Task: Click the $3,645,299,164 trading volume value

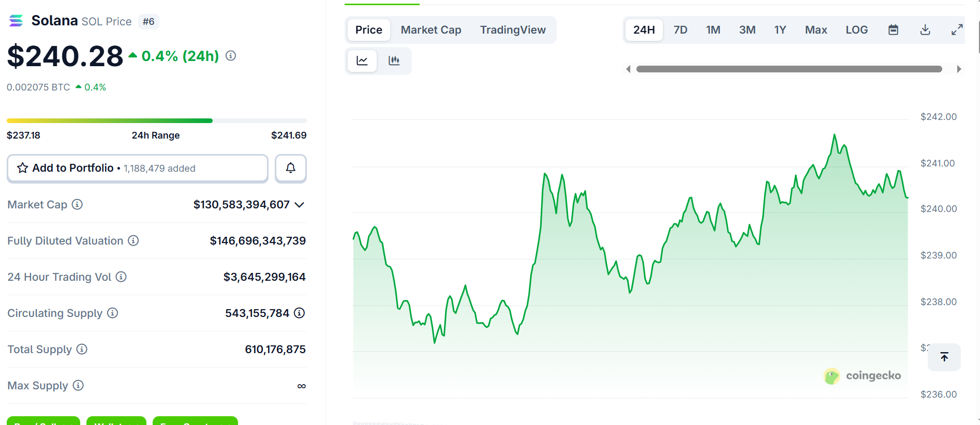Action: coord(264,277)
